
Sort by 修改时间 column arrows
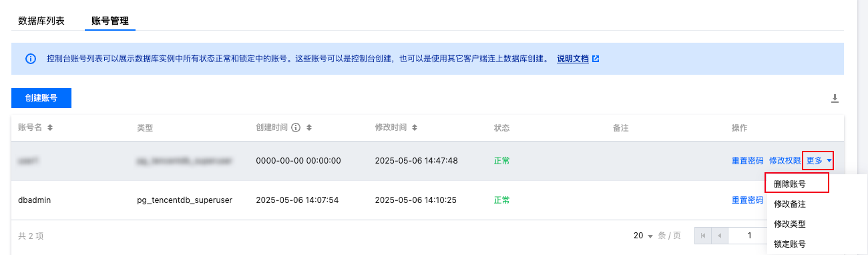[x=415, y=127]
